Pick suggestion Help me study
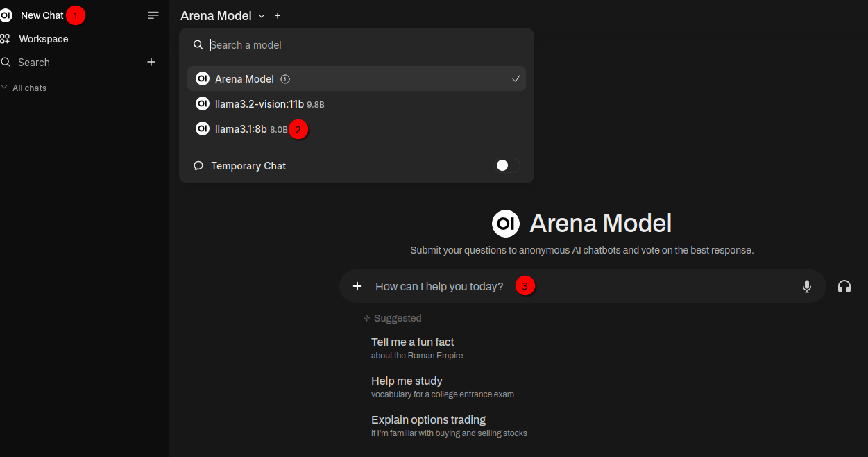The width and height of the screenshot is (868, 457). tap(443, 387)
